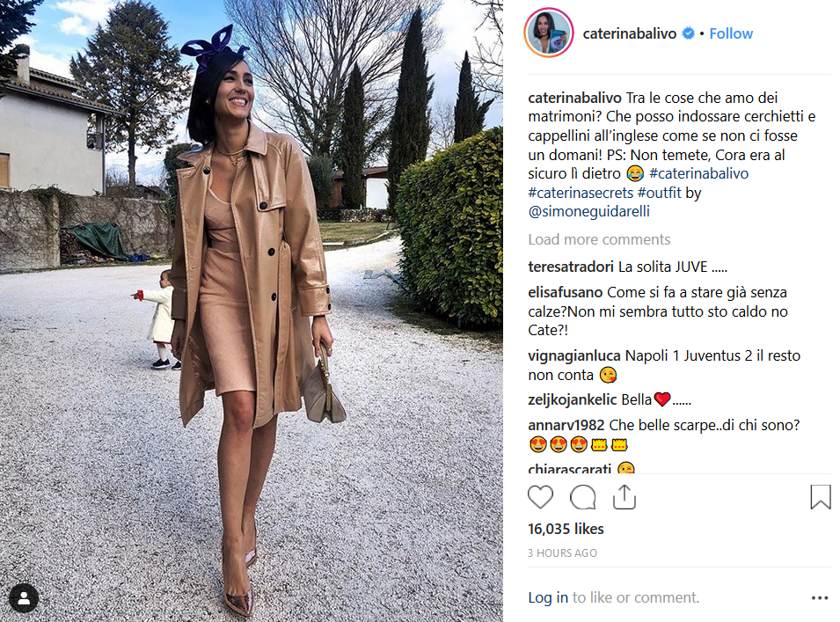Like the post with the heart icon
The width and height of the screenshot is (840, 622).
point(540,497)
